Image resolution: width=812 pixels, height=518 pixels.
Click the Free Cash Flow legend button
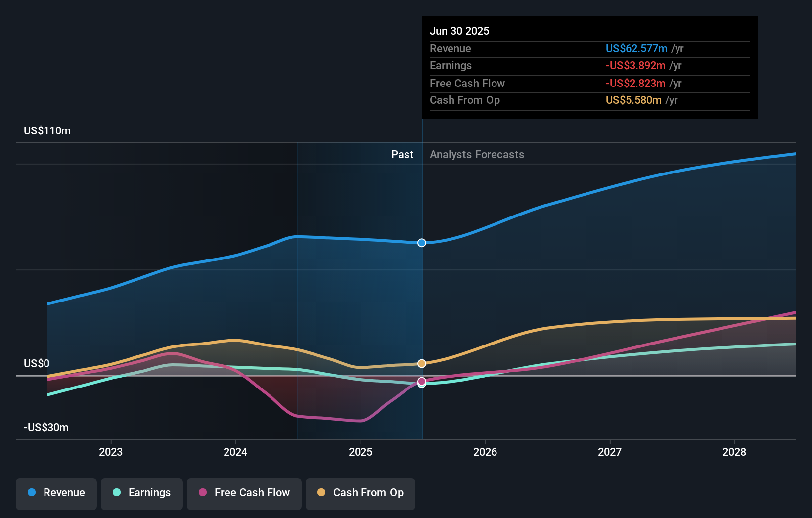click(x=244, y=494)
